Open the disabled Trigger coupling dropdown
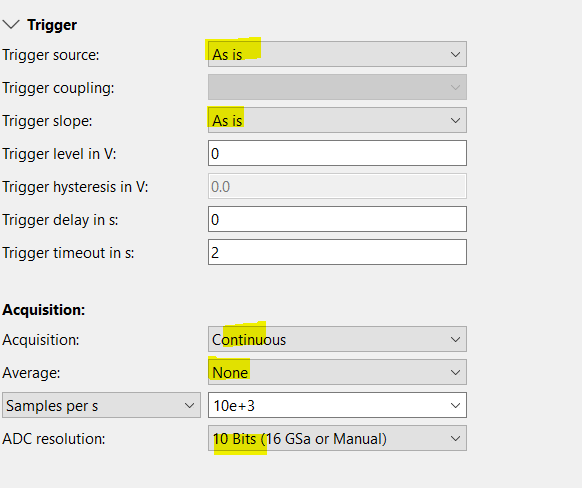 [337, 87]
